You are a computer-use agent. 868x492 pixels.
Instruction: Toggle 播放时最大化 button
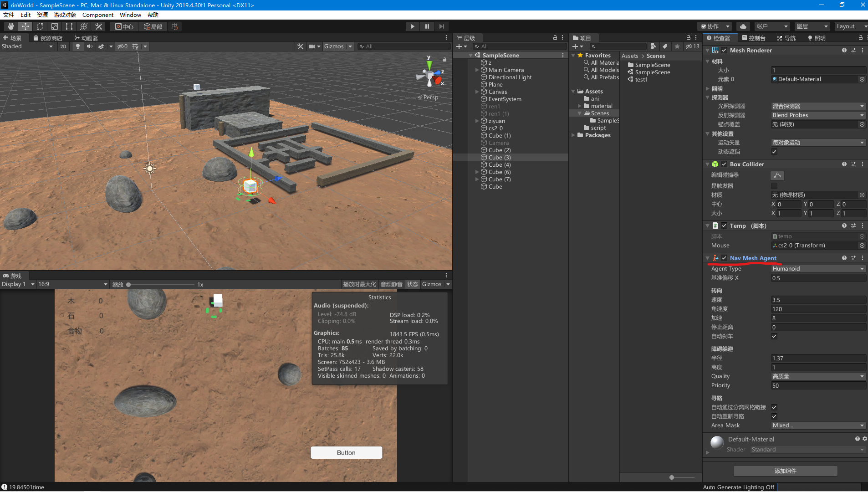click(359, 284)
